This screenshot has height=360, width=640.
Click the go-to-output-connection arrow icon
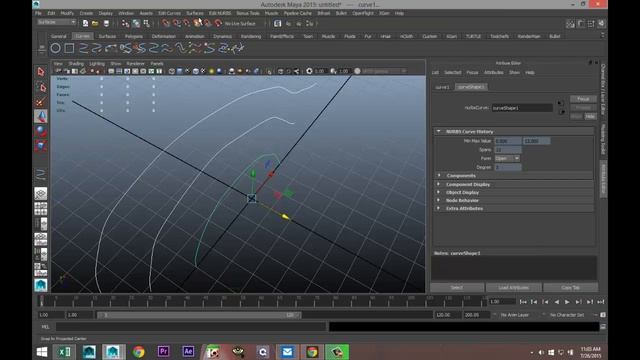point(562,111)
